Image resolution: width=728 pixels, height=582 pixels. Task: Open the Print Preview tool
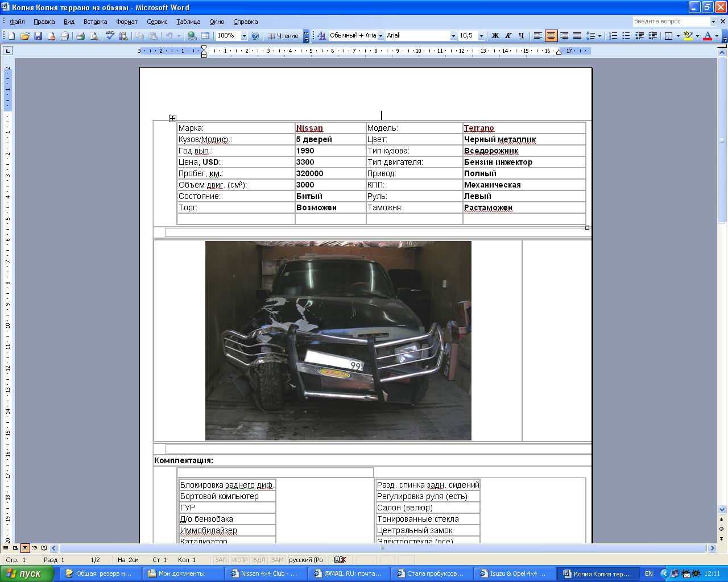[93, 36]
